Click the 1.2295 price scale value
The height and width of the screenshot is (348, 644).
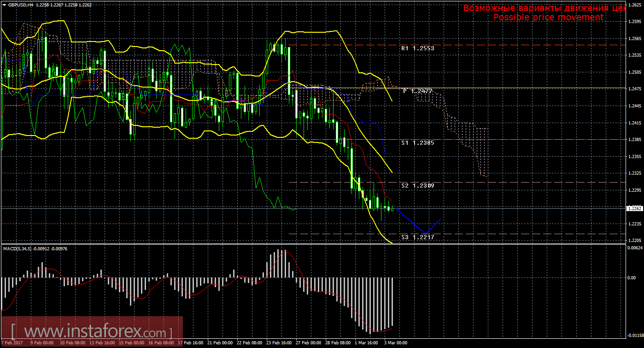634,190
